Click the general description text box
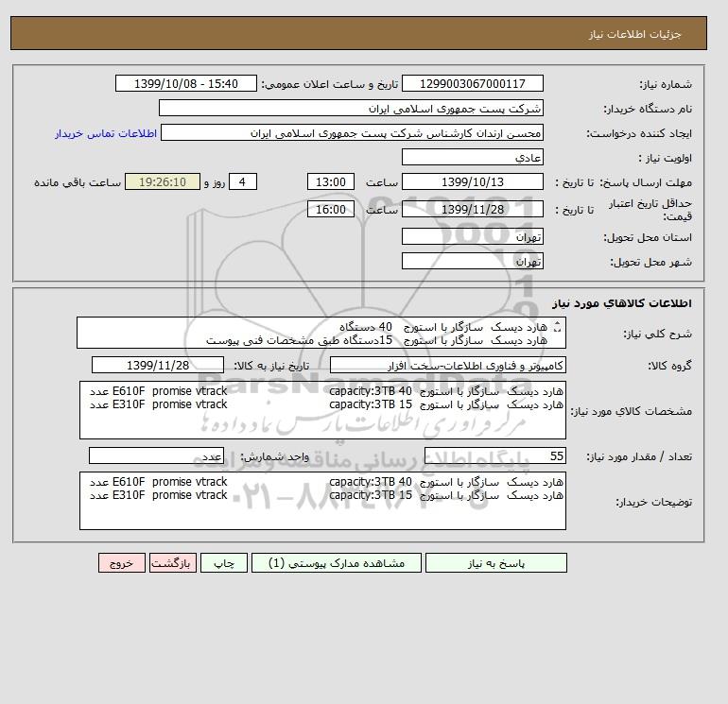The width and height of the screenshot is (728, 704). [x=321, y=334]
